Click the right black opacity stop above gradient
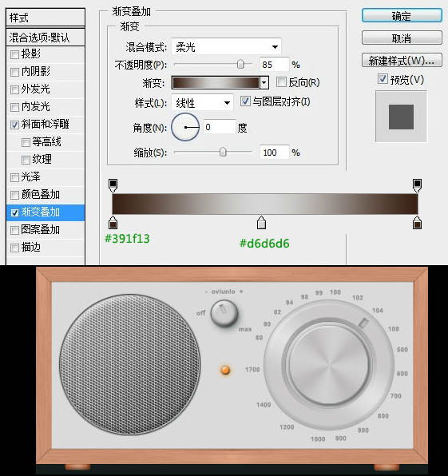The height and width of the screenshot is (476, 448). [417, 185]
